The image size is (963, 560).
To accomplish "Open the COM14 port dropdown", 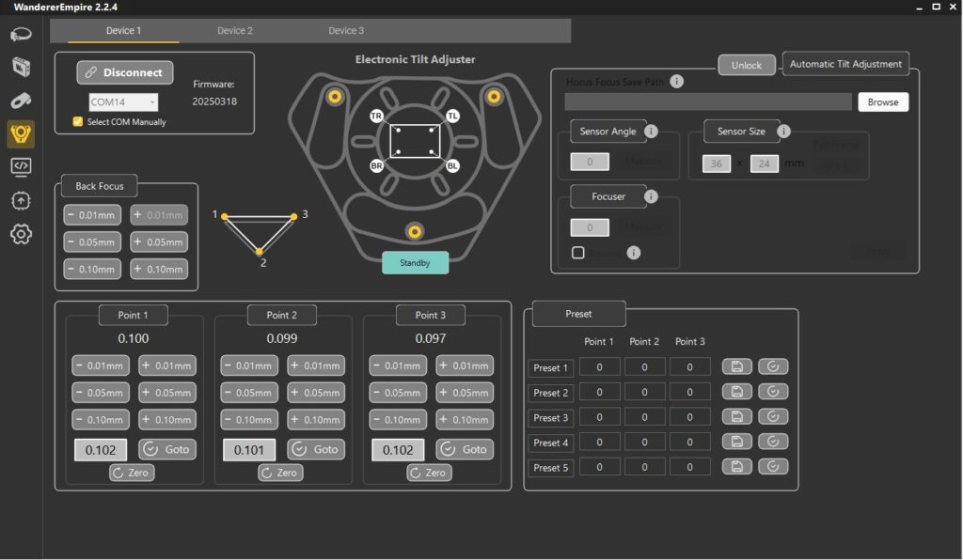I will coord(123,101).
